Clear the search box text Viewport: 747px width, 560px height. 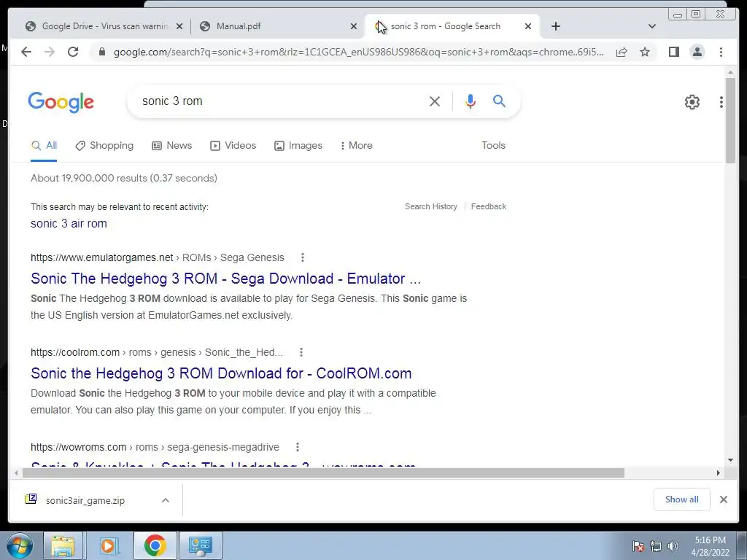(435, 101)
